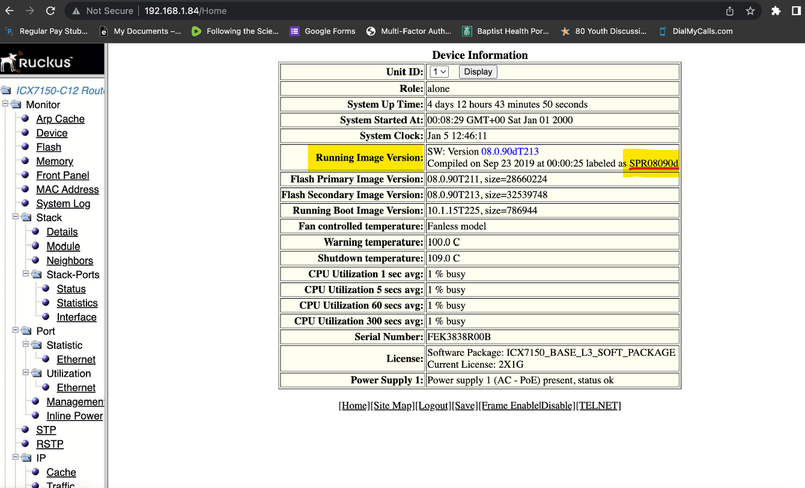Collapse the Monitor tree folder
The height and width of the screenshot is (488, 805).
tap(6, 105)
